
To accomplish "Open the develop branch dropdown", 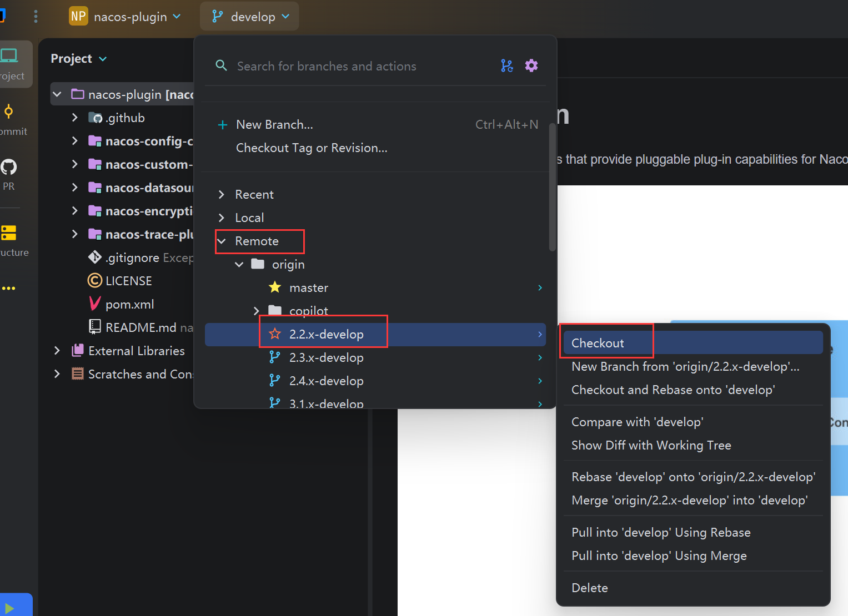I will click(250, 17).
